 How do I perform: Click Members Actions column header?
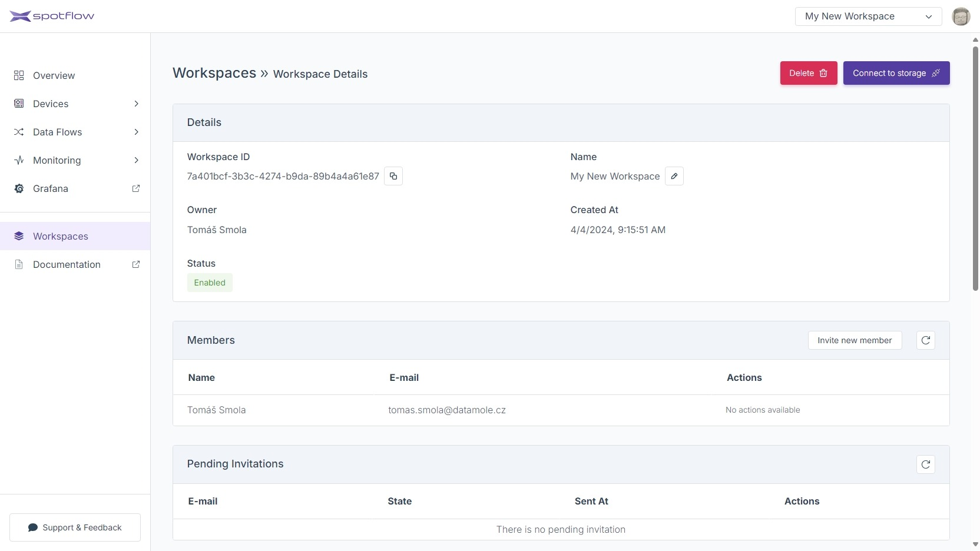pyautogui.click(x=744, y=377)
